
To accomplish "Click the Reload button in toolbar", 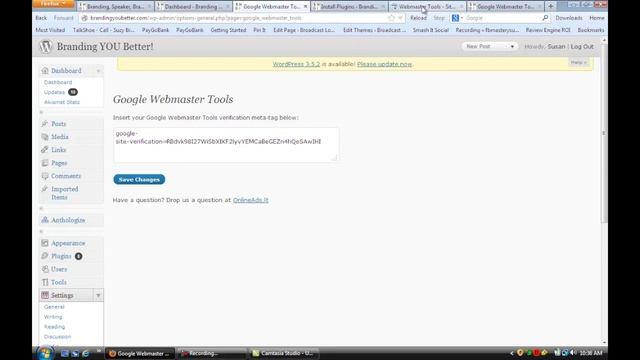I will pos(418,18).
